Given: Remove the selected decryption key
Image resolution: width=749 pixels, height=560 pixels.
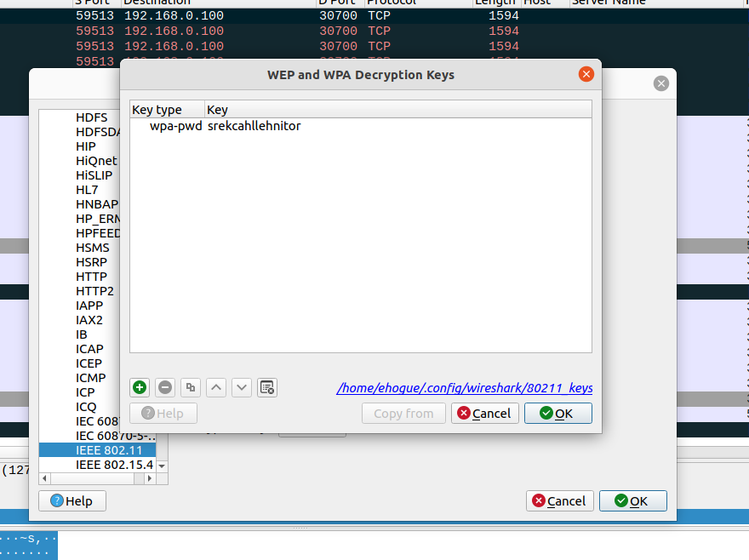Looking at the screenshot, I should click(165, 387).
